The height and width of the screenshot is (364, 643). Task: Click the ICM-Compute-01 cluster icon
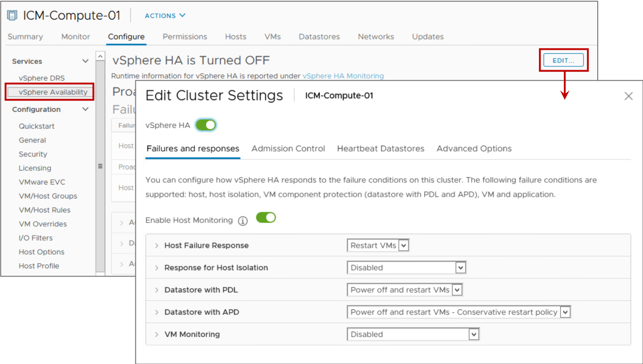point(12,15)
